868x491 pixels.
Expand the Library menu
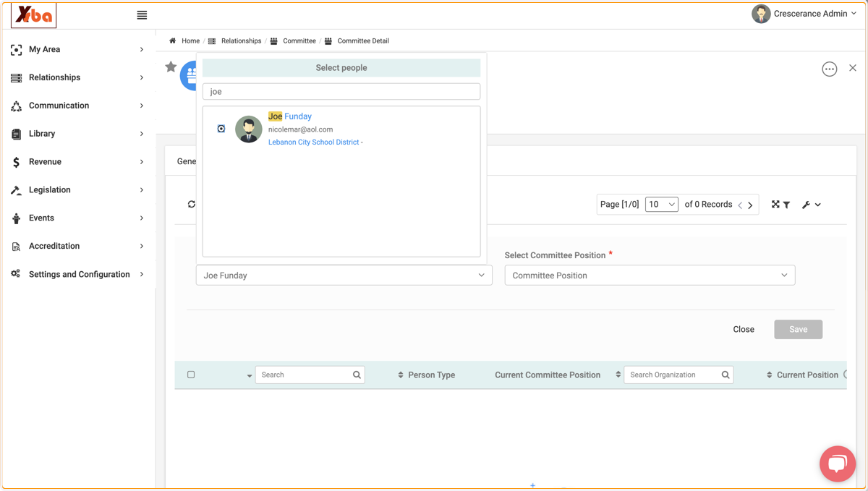pyautogui.click(x=142, y=134)
